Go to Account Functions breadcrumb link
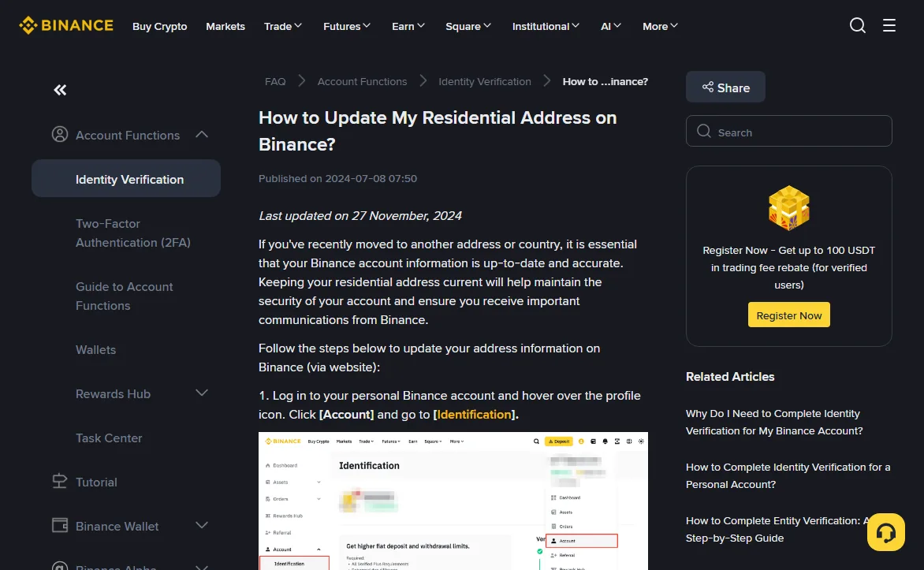924x570 pixels. [x=362, y=81]
